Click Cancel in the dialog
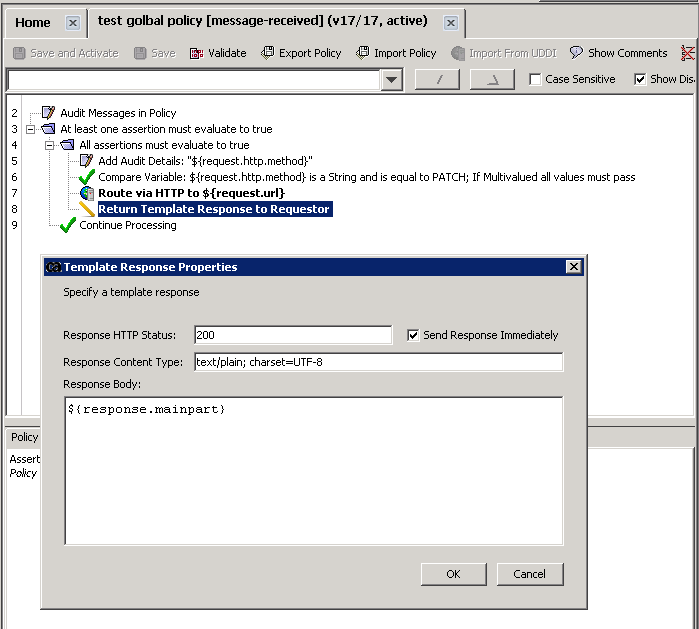Viewport: 699px width, 629px height. 529,574
